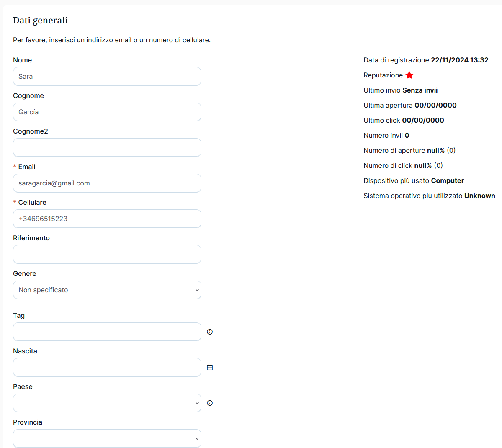
Task: Click the Dati generali heading
Action: point(40,20)
